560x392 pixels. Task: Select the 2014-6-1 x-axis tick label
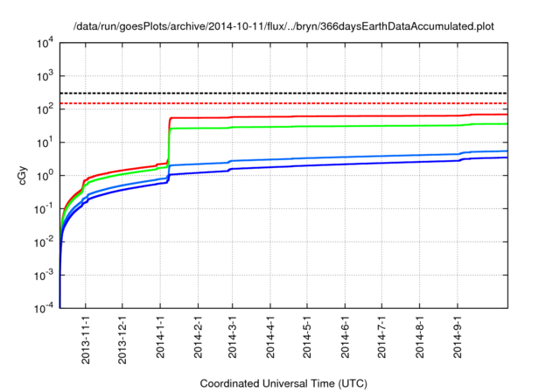coord(345,337)
